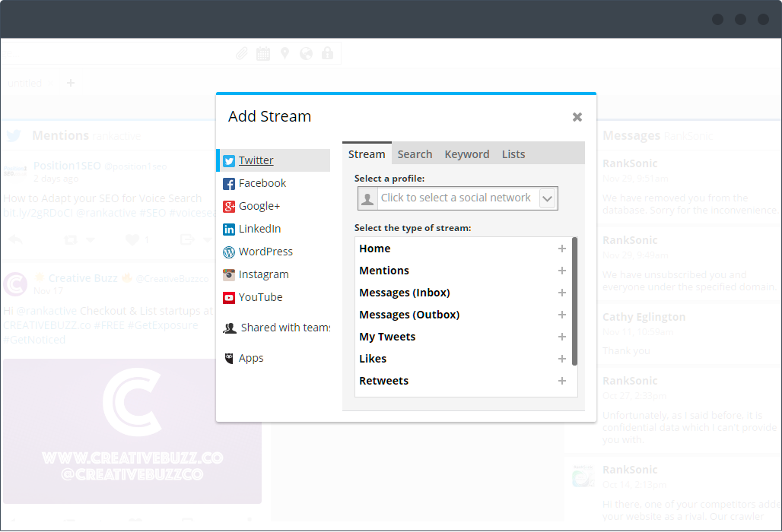Click the location pin icon

pyautogui.click(x=285, y=53)
